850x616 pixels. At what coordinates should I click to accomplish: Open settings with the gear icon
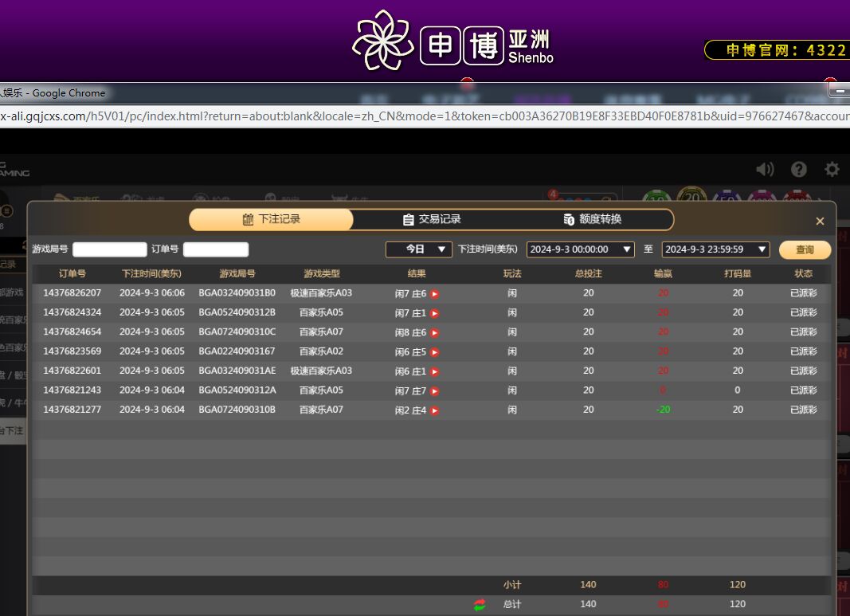coord(832,169)
